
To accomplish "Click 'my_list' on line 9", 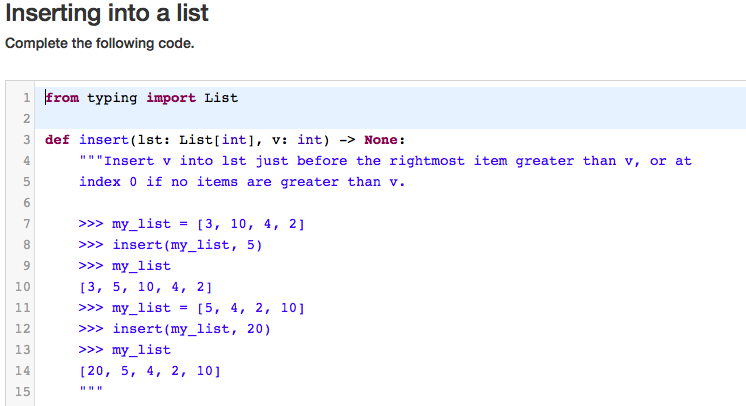I will pos(141,266).
